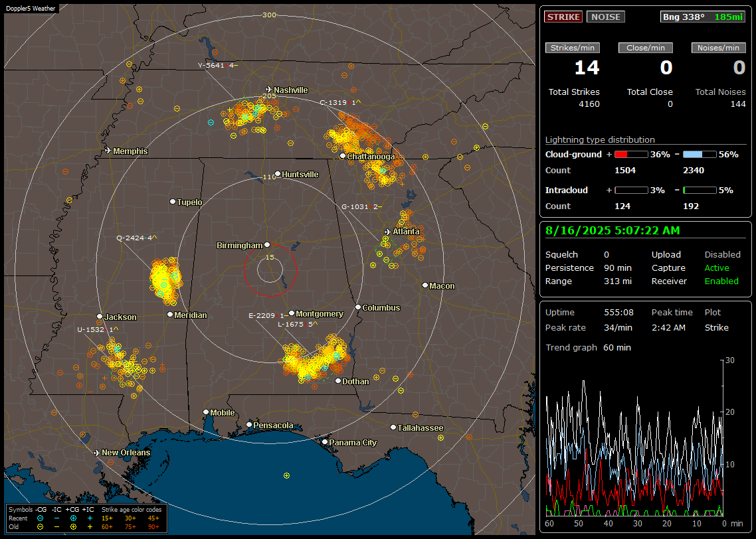This screenshot has height=539, width=756.
Task: Click the Persistence value 90 min
Action: 618,268
